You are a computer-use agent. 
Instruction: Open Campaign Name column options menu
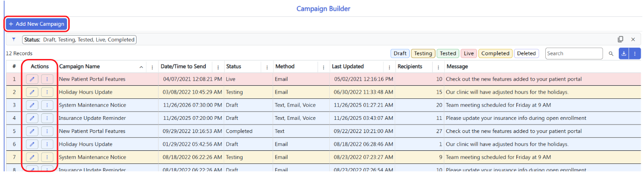tap(152, 67)
